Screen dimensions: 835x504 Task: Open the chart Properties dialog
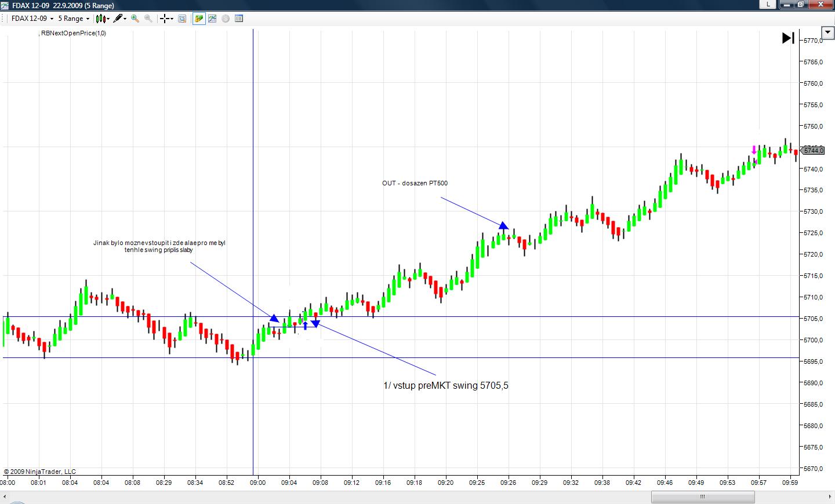[239, 19]
